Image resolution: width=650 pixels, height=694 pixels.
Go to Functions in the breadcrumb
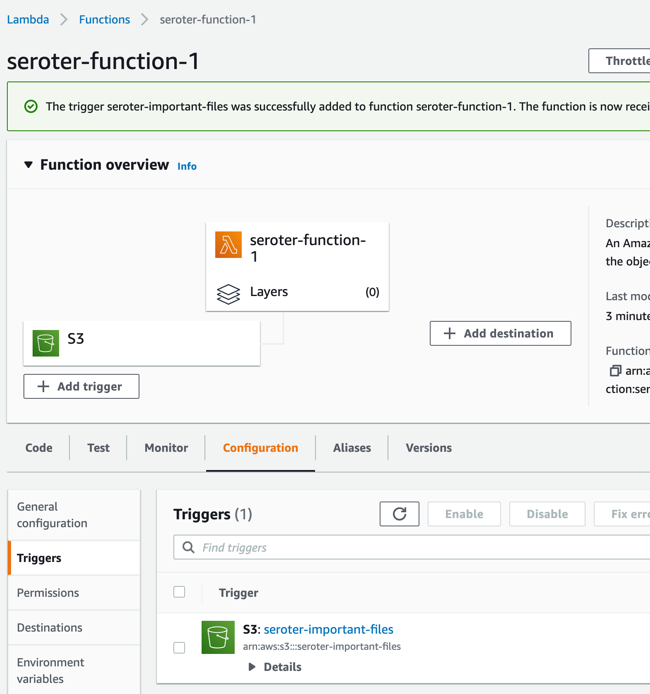click(104, 19)
